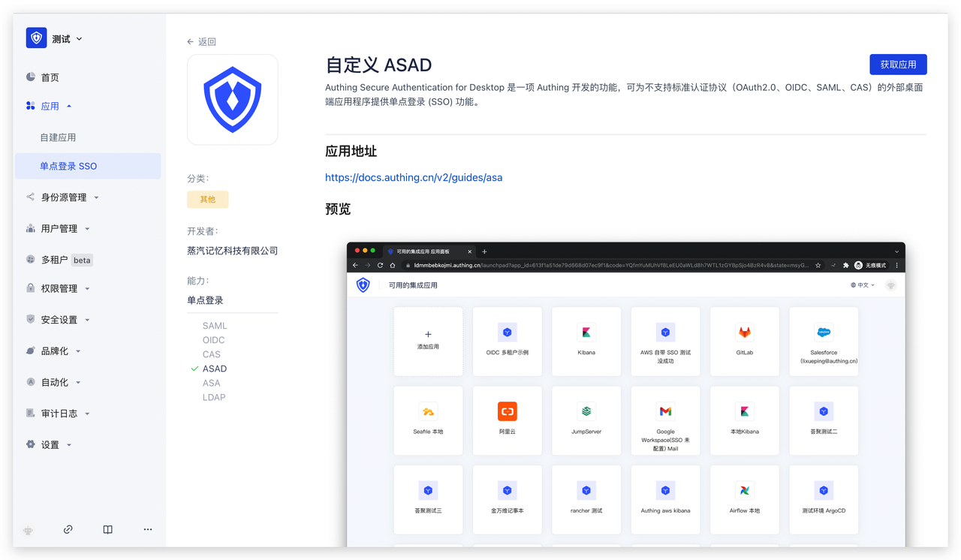Click the link icon in bottom sidebar bar
Image resolution: width=961 pixels, height=560 pixels.
(68, 529)
